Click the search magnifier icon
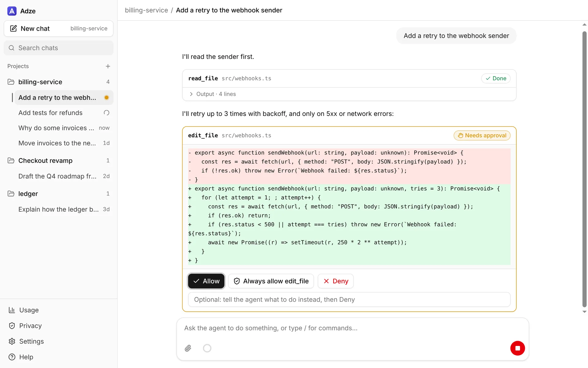 (x=12, y=48)
